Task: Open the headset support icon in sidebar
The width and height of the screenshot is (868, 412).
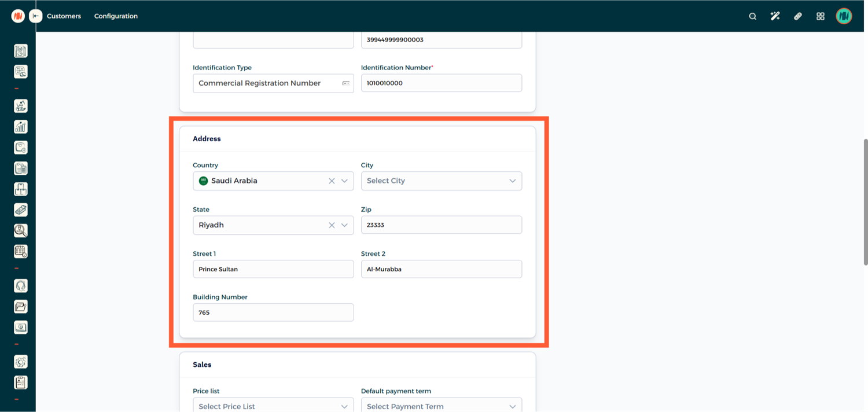Action: pos(21,286)
